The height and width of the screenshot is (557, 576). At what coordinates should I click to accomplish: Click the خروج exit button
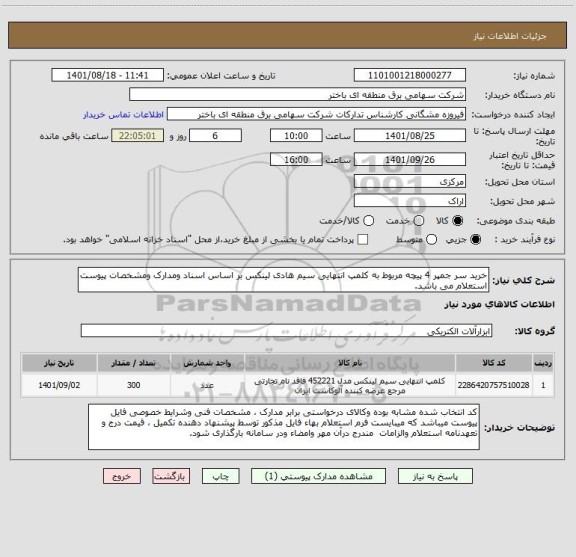122,476
